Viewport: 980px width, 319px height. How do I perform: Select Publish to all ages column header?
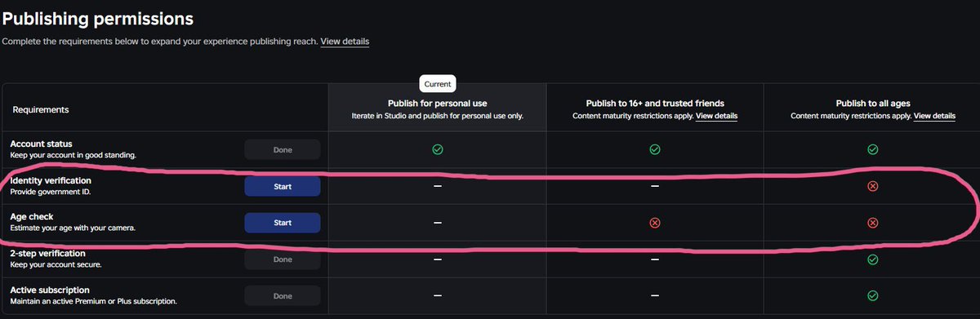click(x=872, y=104)
